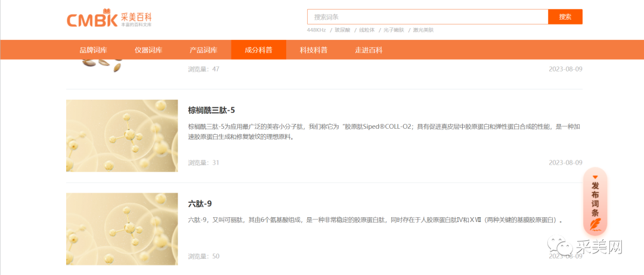Open the 走进百科 tab

coord(369,50)
